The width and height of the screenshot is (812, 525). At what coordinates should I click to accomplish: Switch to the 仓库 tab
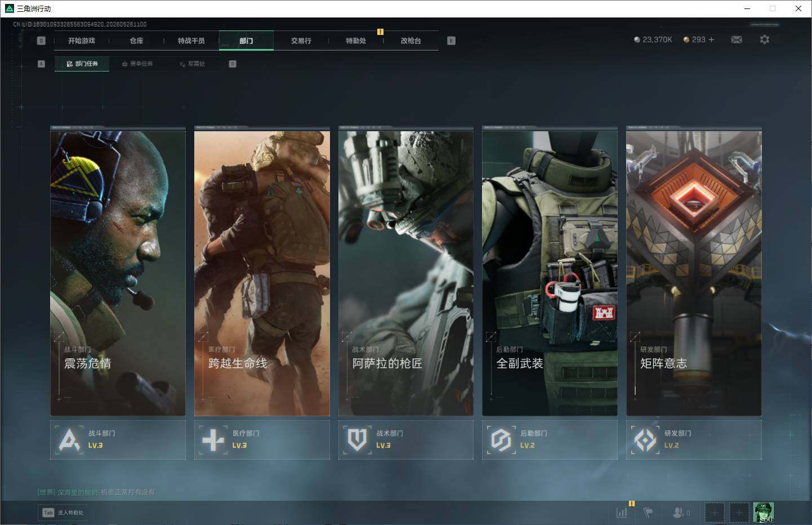(136, 41)
